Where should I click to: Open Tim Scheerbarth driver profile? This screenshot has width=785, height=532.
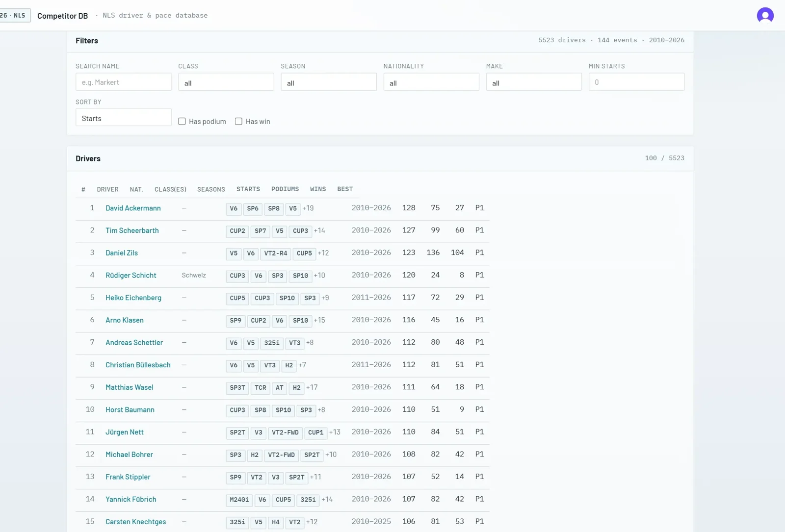click(132, 230)
